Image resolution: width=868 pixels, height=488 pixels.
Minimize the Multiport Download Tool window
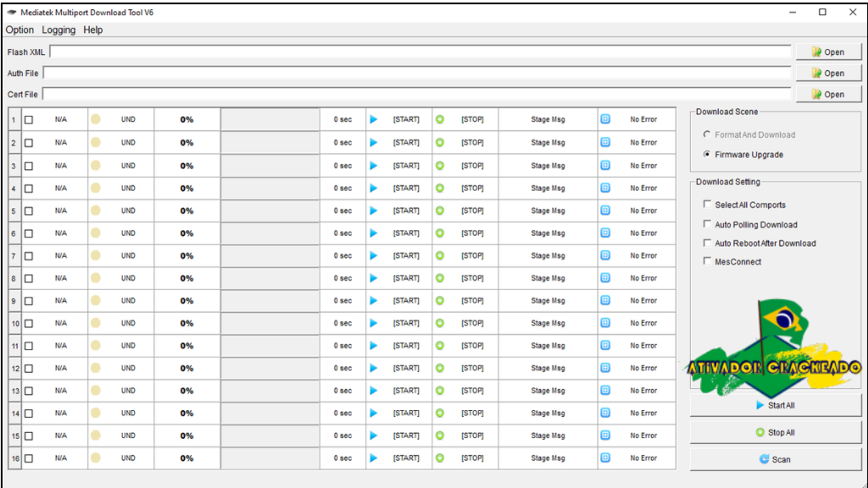coord(793,12)
